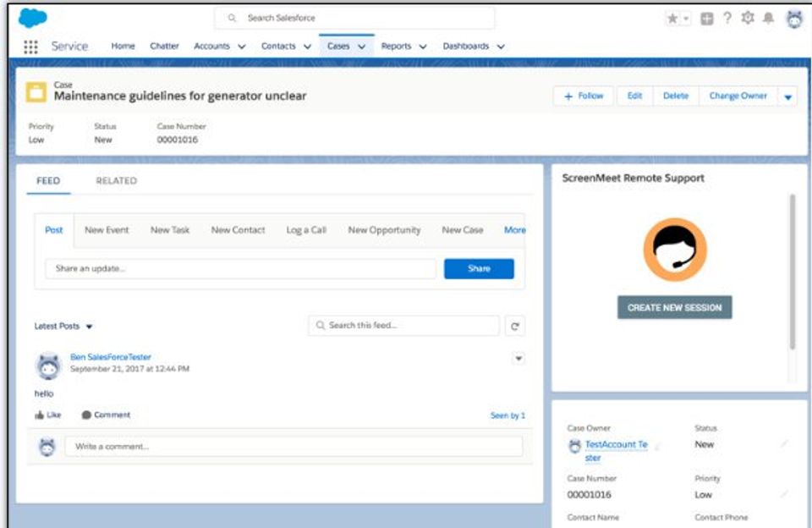Screen dimensions: 812x528
Task: Click the change owner icon beside TestAccount
Action: pyautogui.click(x=658, y=446)
